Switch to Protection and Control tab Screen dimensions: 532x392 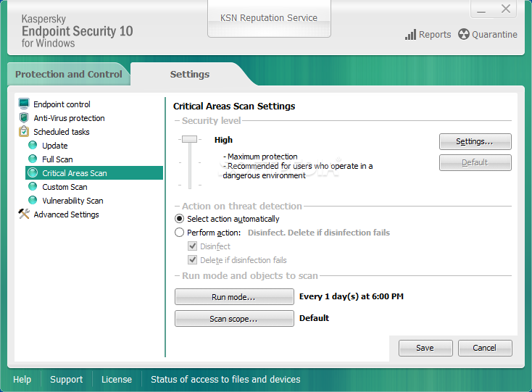click(69, 74)
